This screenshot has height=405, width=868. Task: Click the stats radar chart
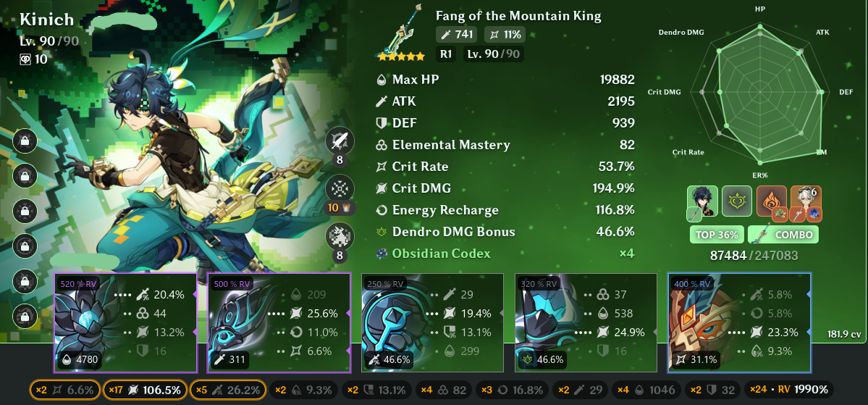[x=761, y=91]
